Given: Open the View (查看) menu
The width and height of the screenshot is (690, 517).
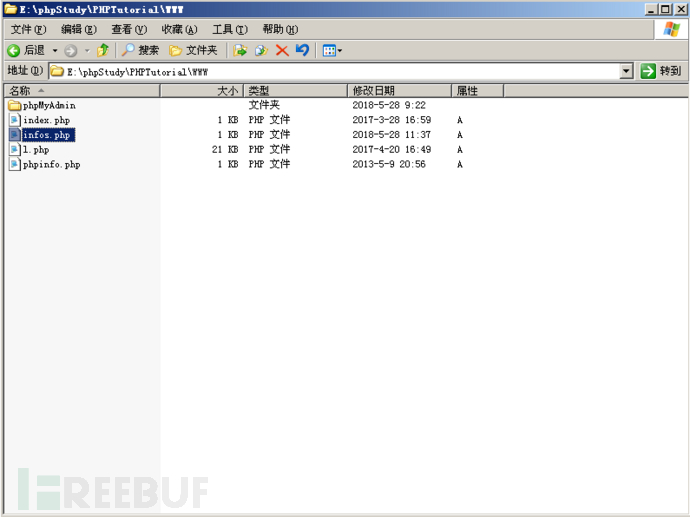Looking at the screenshot, I should [129, 29].
